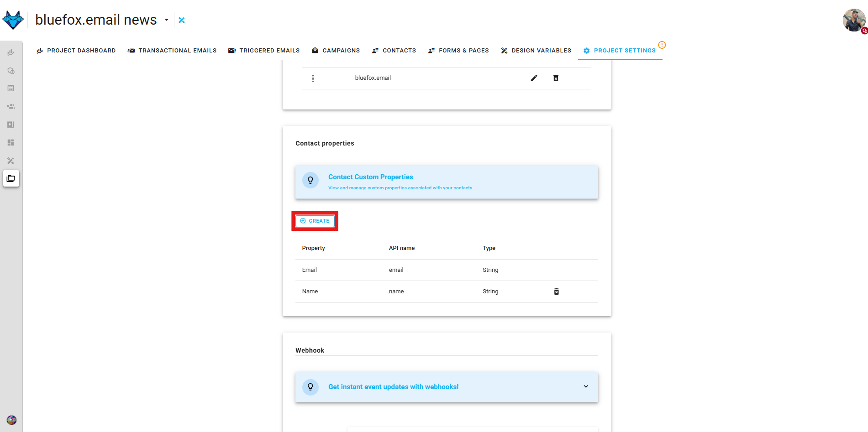Screen dimensions: 868x432
Task: Click the 'Property' column header
Action: point(313,248)
